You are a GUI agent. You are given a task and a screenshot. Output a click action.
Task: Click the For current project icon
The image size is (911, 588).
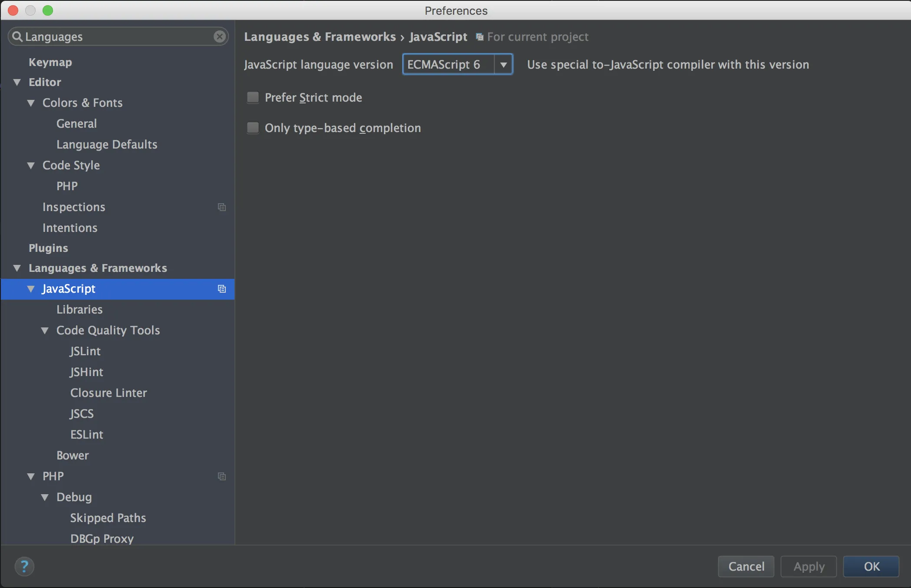click(x=479, y=37)
